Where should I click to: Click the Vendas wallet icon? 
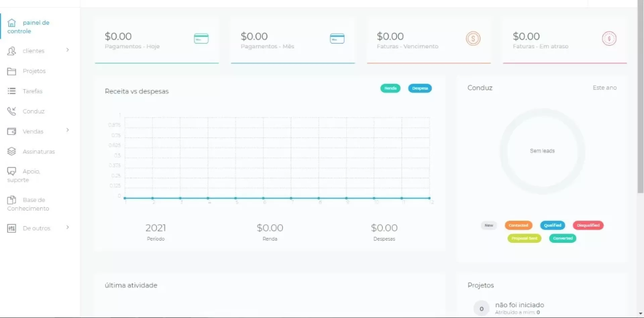coord(12,131)
